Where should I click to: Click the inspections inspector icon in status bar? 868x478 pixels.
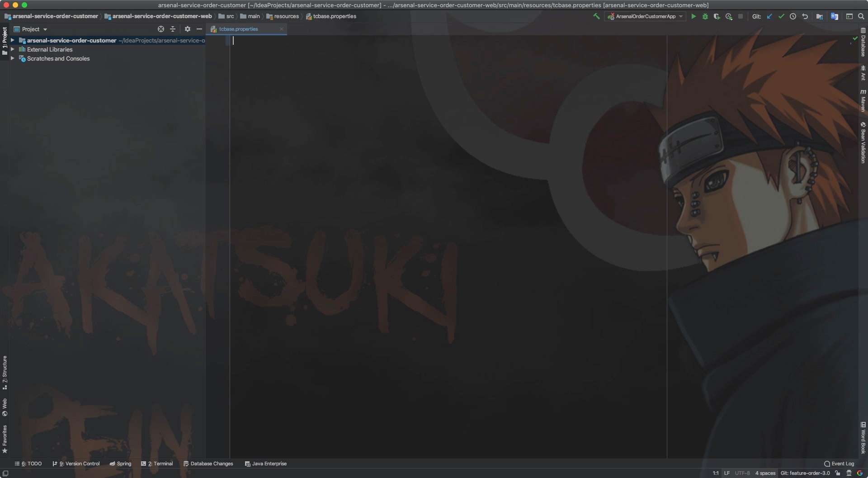[x=849, y=473]
